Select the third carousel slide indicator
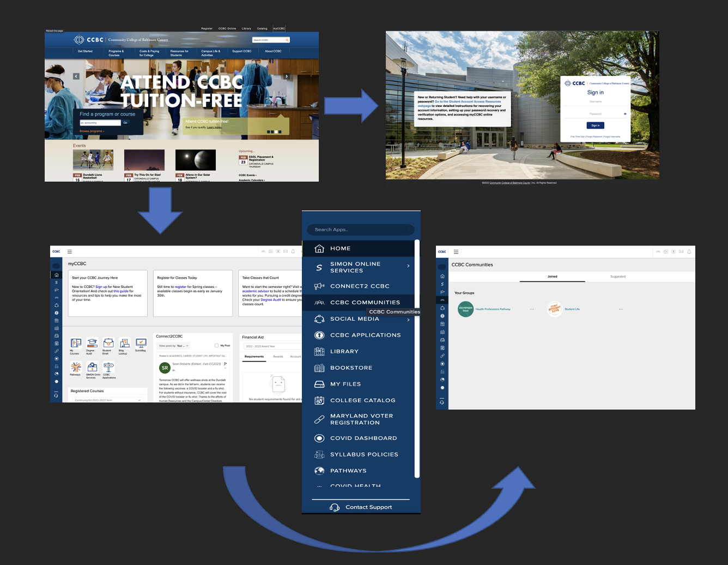 (276, 131)
